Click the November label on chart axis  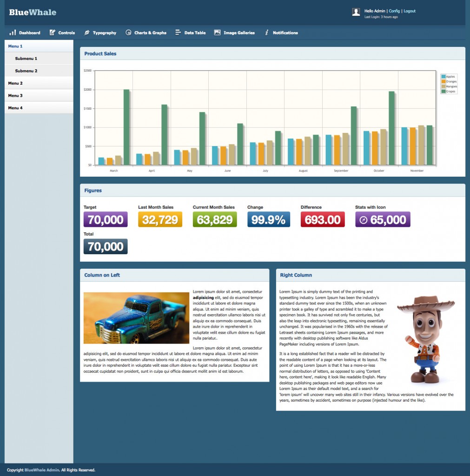point(417,171)
